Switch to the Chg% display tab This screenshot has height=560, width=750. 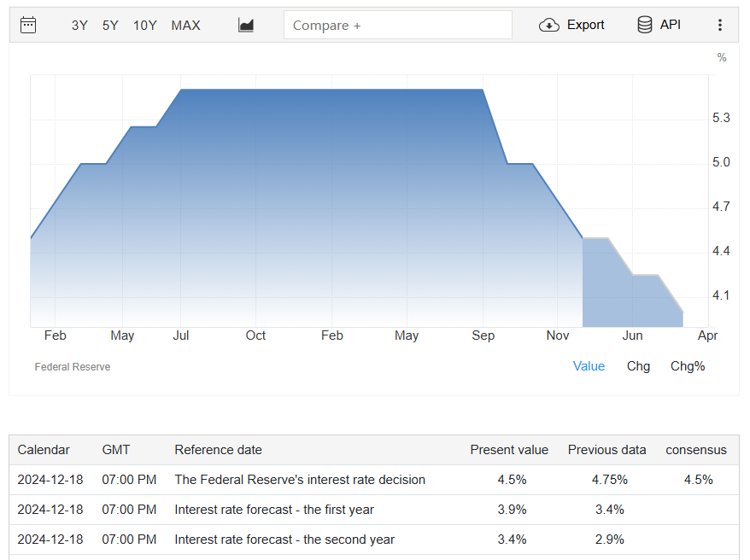pos(688,366)
